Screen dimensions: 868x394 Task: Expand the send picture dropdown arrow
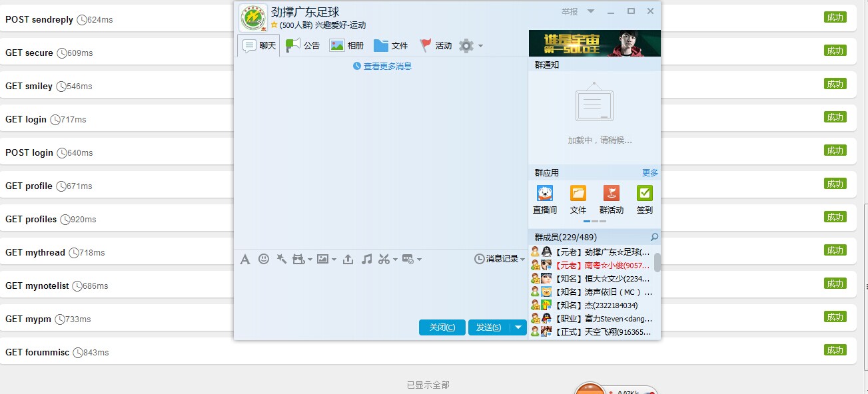tap(334, 260)
